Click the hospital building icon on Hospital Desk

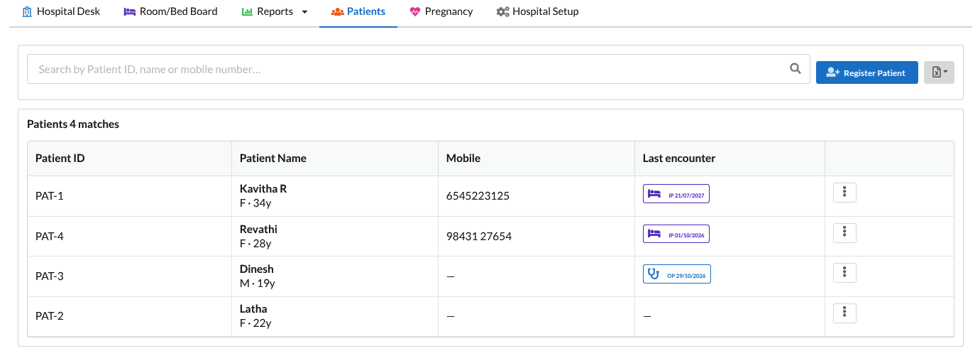tap(27, 11)
